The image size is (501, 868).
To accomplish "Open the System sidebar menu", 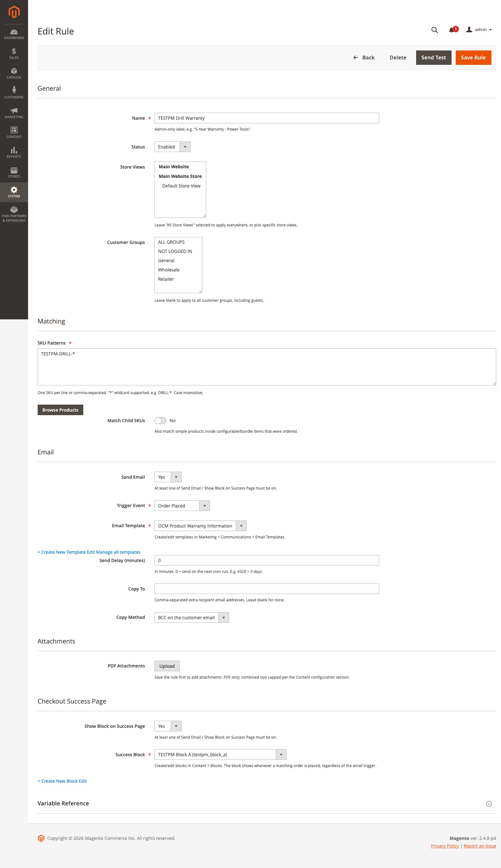I will [x=14, y=193].
